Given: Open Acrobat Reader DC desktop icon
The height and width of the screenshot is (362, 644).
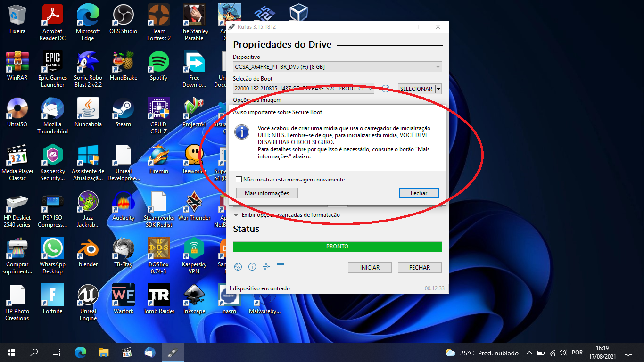Looking at the screenshot, I should click(x=52, y=23).
